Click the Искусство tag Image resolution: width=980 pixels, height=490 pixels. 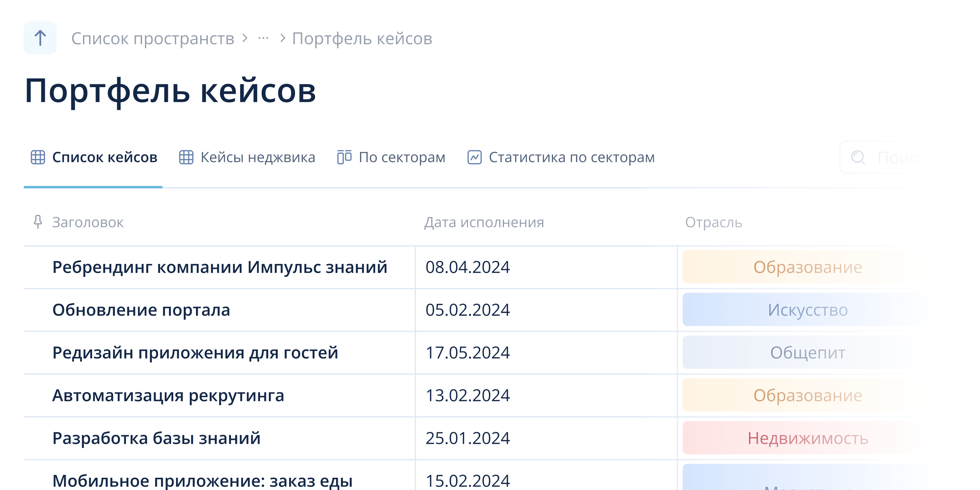pos(808,310)
